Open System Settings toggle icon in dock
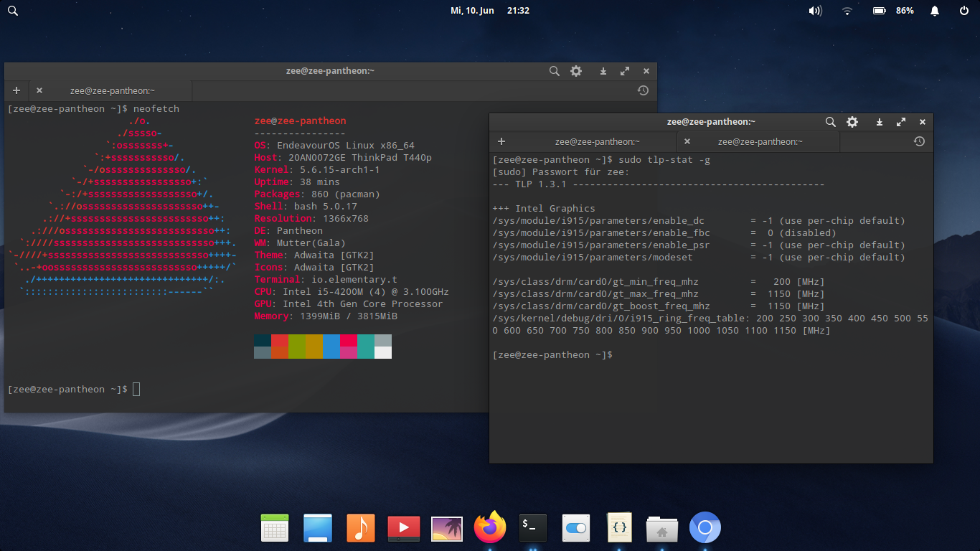980x551 pixels. (x=575, y=528)
